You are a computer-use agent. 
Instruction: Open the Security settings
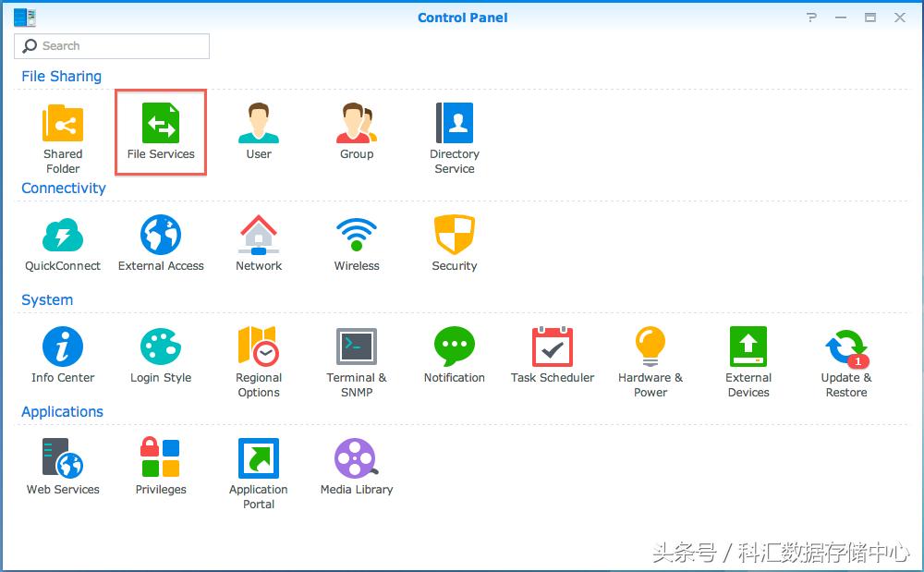[455, 244]
